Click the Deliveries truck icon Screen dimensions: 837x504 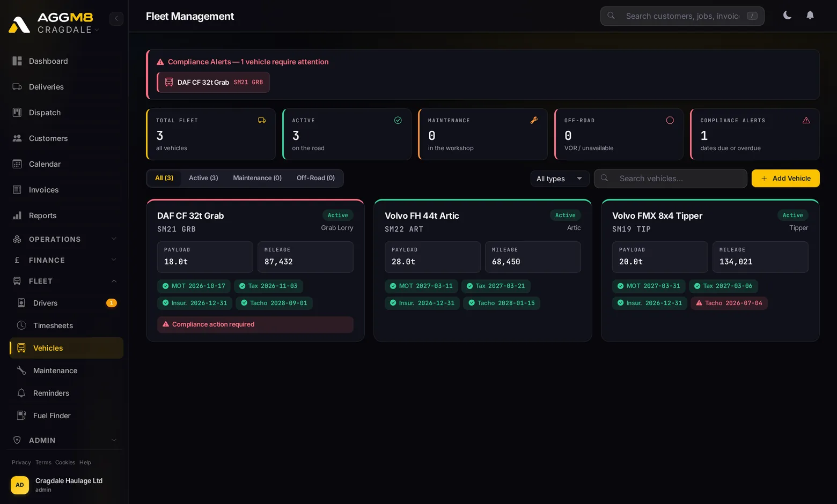[17, 87]
